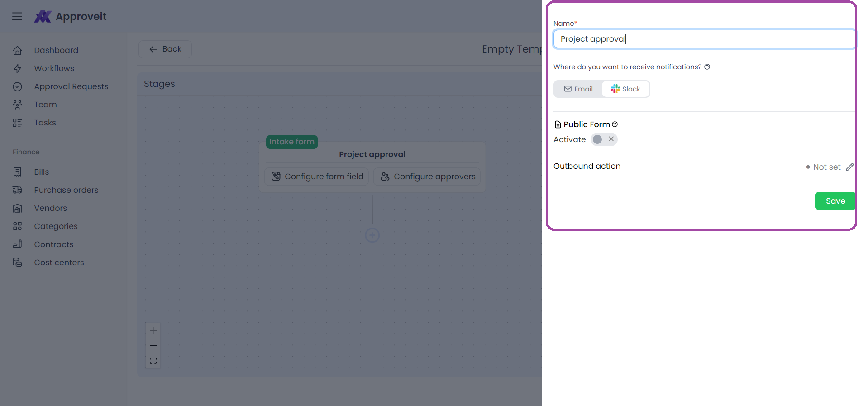Click the Name input field
Image resolution: width=868 pixels, height=406 pixels.
click(704, 39)
